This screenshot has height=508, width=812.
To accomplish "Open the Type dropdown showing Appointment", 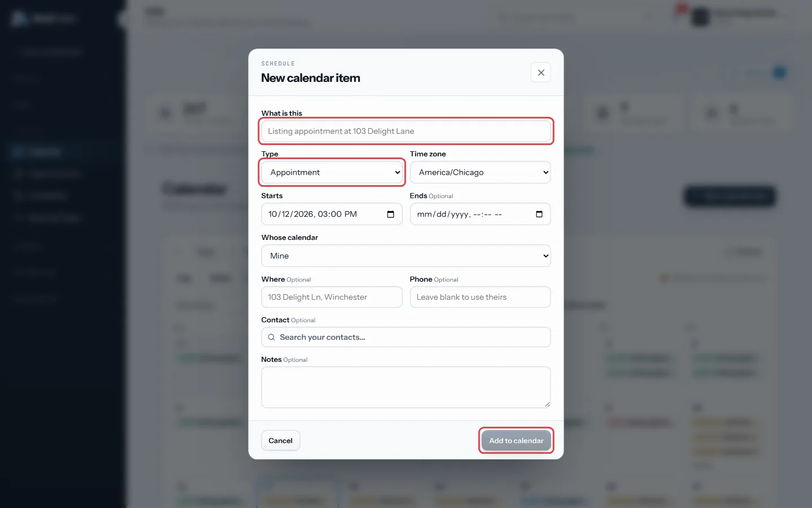I will click(332, 172).
